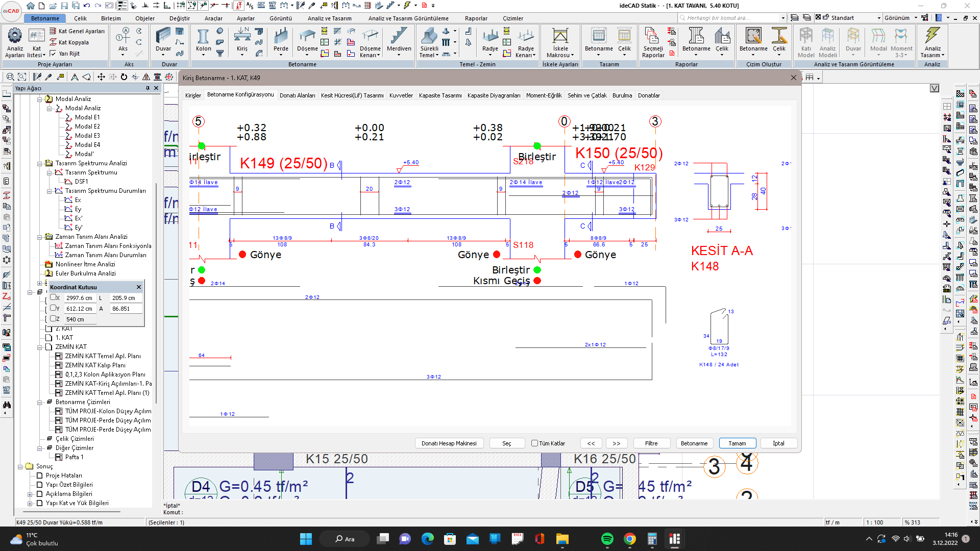Open the Standart style dropdown
Viewport: 980px width, 551px height.
coord(879,18)
